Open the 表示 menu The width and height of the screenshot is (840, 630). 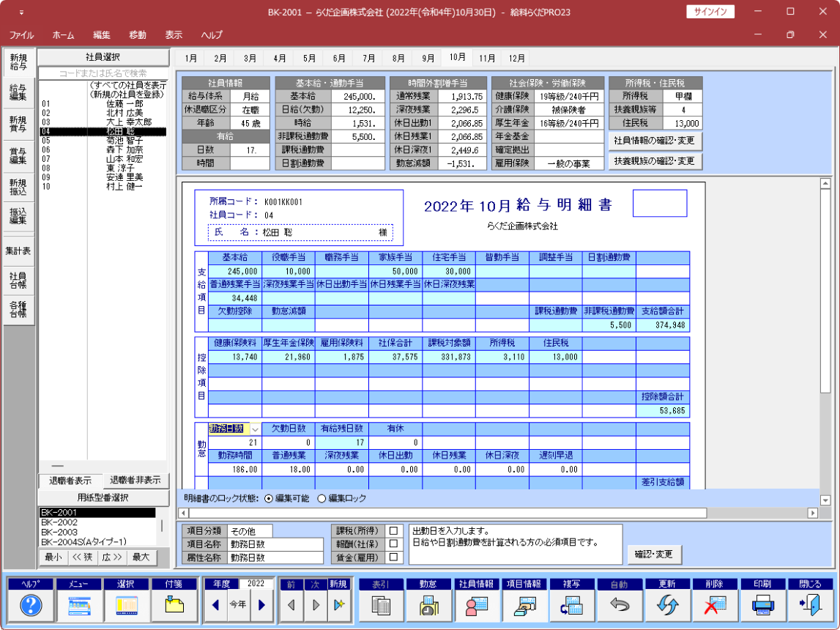174,35
